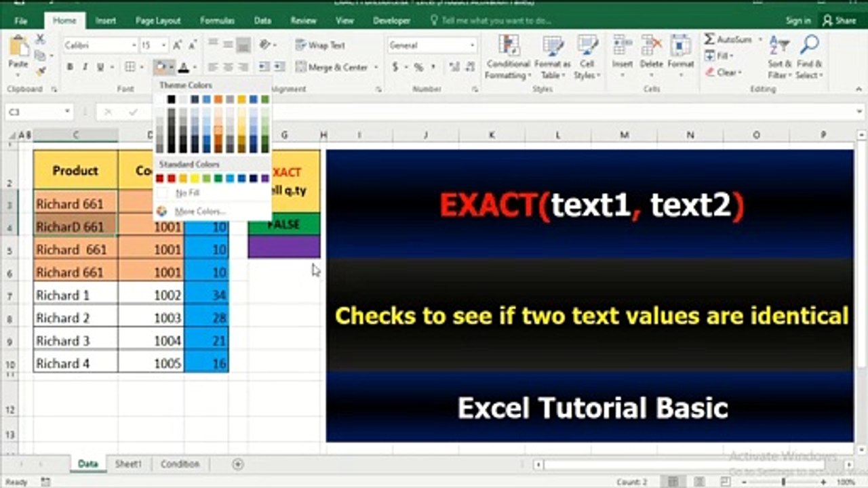Image resolution: width=868 pixels, height=488 pixels.
Task: Toggle Underline formatting
Action: point(100,67)
